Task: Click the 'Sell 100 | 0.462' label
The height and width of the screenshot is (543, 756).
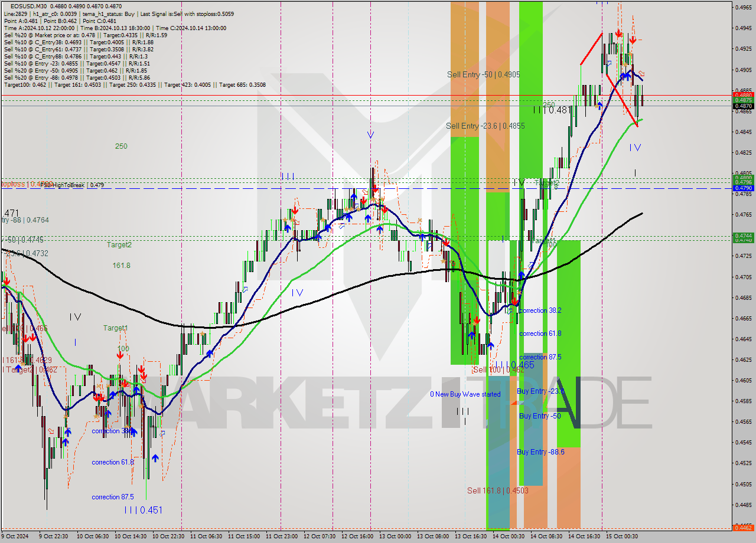Action: pyautogui.click(x=498, y=370)
